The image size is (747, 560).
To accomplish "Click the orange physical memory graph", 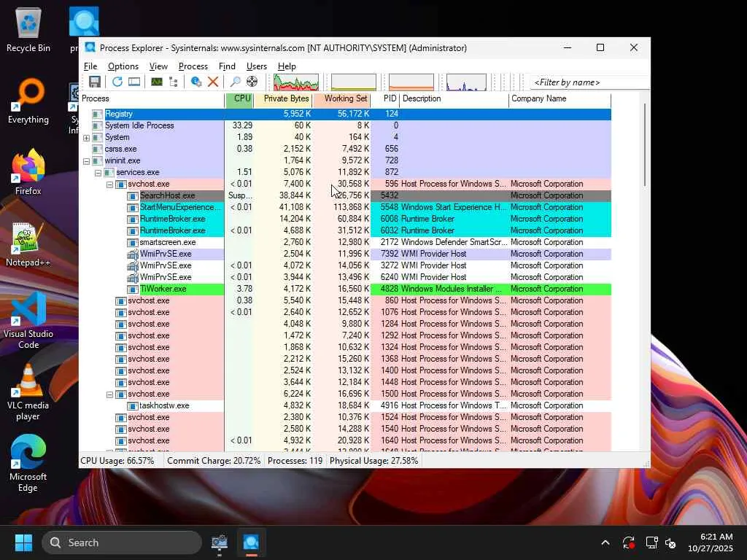I will 411,82.
